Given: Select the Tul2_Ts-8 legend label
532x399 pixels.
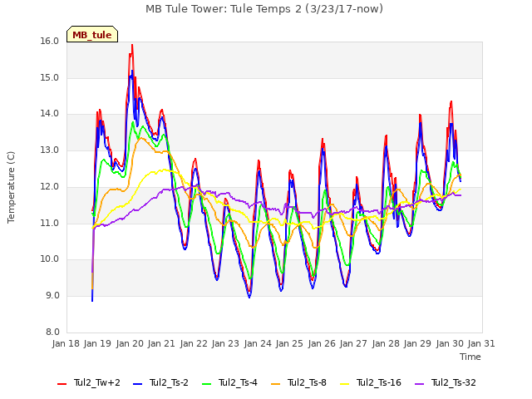Looking at the screenshot, I should [307, 382].
